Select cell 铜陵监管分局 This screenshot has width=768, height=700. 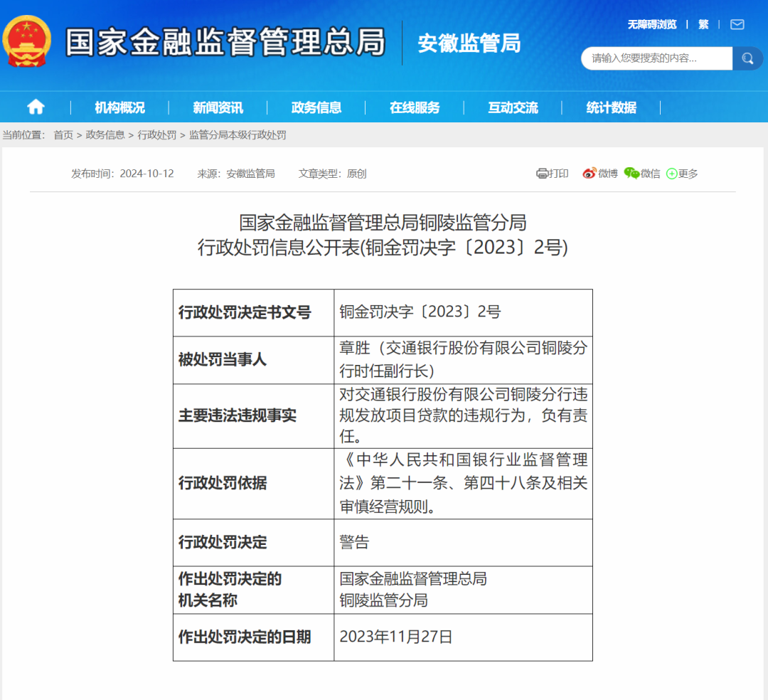click(x=464, y=590)
